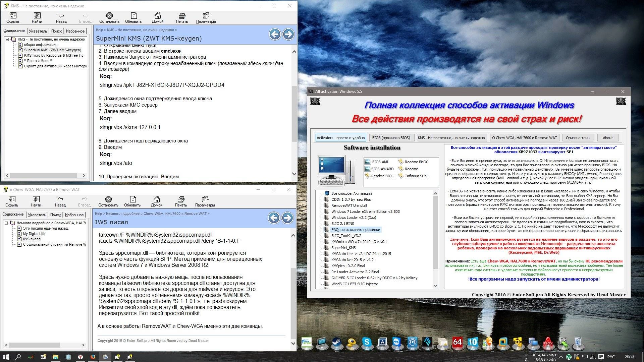Click the previous-page arrow in the SuperMini KMS header
Viewport: 644px width, 362px height.
tap(275, 34)
